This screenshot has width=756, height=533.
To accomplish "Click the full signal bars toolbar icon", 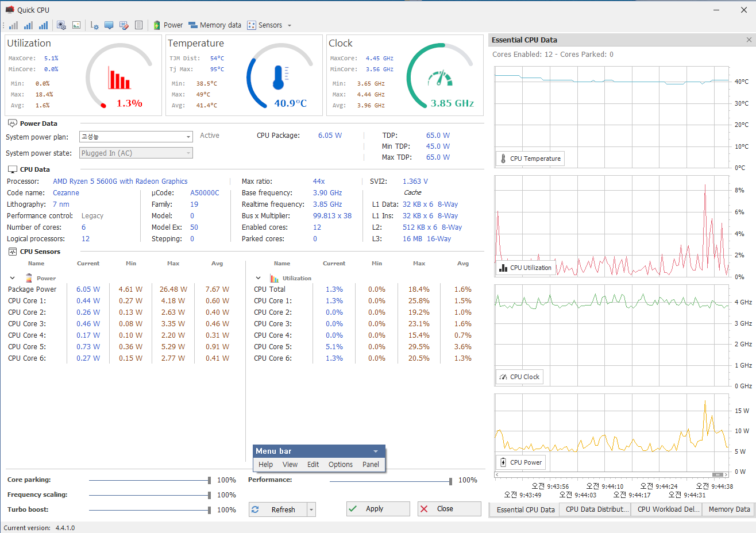I will pyautogui.click(x=43, y=25).
